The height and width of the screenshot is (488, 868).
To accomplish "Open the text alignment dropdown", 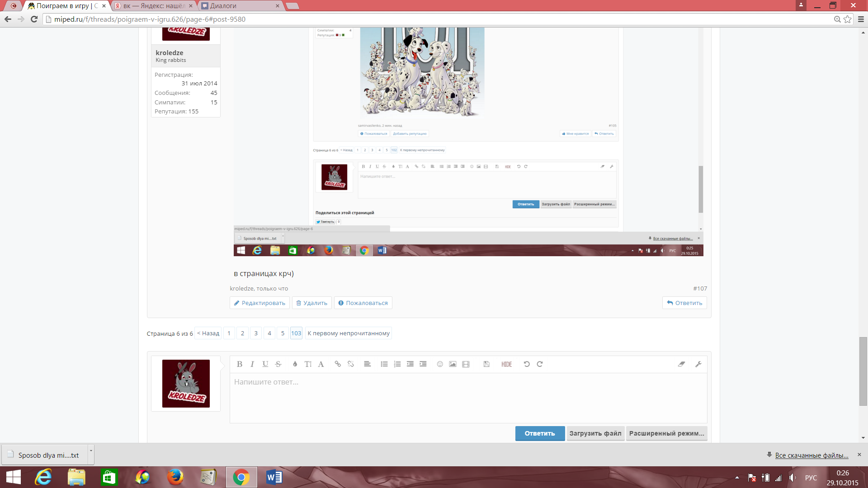I will (x=368, y=364).
